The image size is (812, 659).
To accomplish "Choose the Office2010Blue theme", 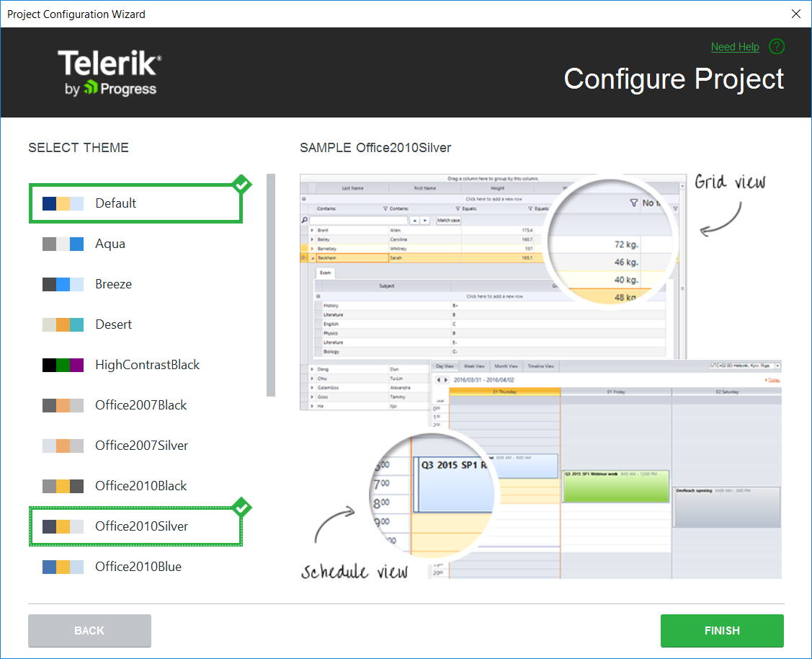I will [x=135, y=567].
